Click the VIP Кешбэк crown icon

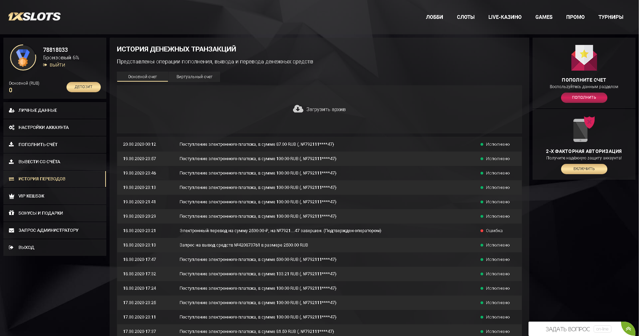[11, 196]
